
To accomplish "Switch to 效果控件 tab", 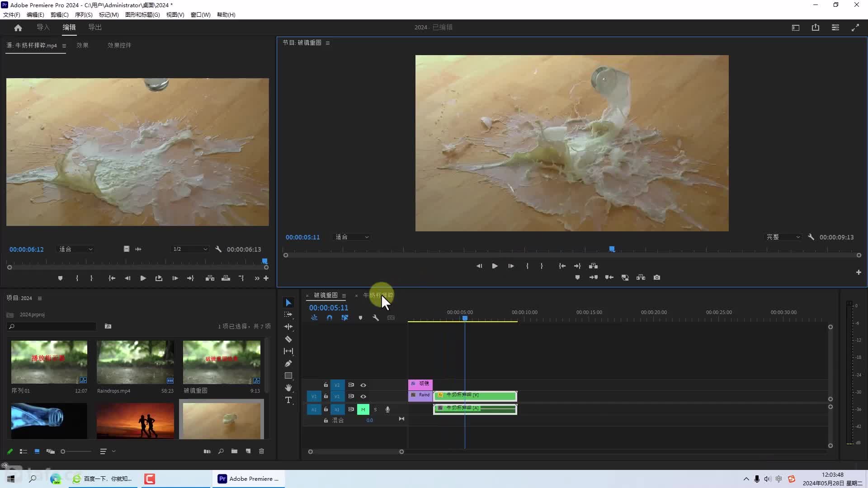I will point(119,45).
